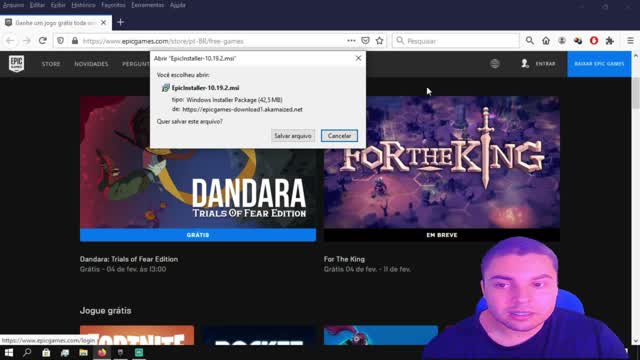640x360 pixels.
Task: Open the Firefox hamburger menu
Action: pyautogui.click(x=630, y=41)
